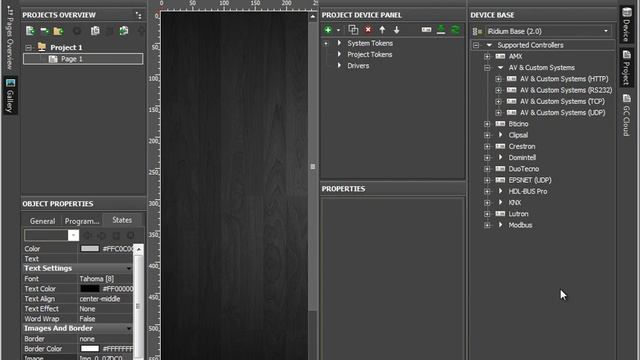Image resolution: width=640 pixels, height=360 pixels.
Task: Click the device module icon in Project Device Panel toolbar
Action: pyautogui.click(x=426, y=29)
